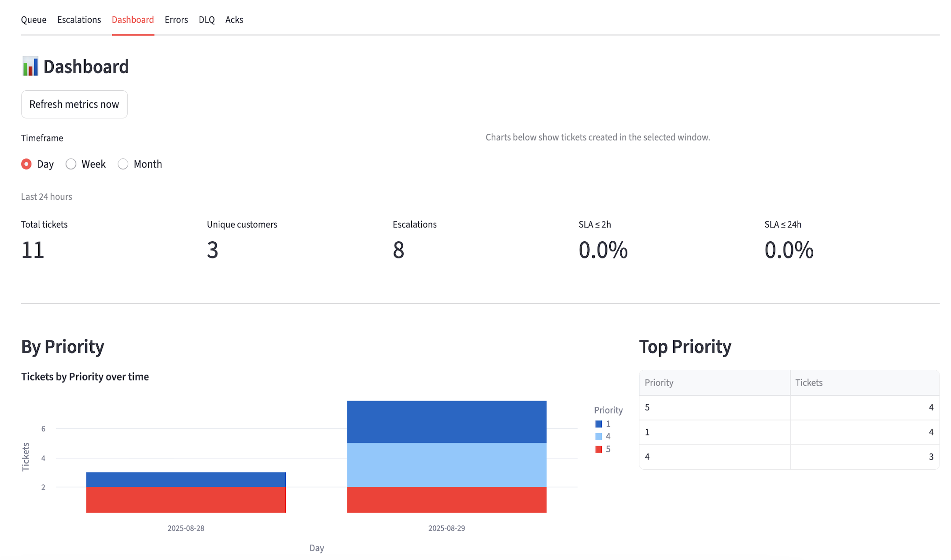Click the Priority 5 red legend swatch

pyautogui.click(x=598, y=449)
